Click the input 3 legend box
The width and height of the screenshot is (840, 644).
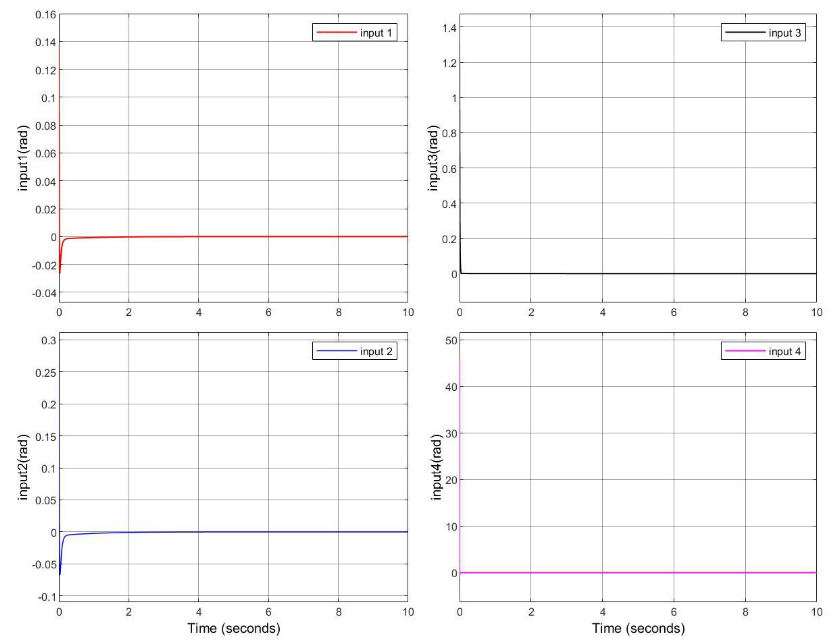(x=763, y=33)
